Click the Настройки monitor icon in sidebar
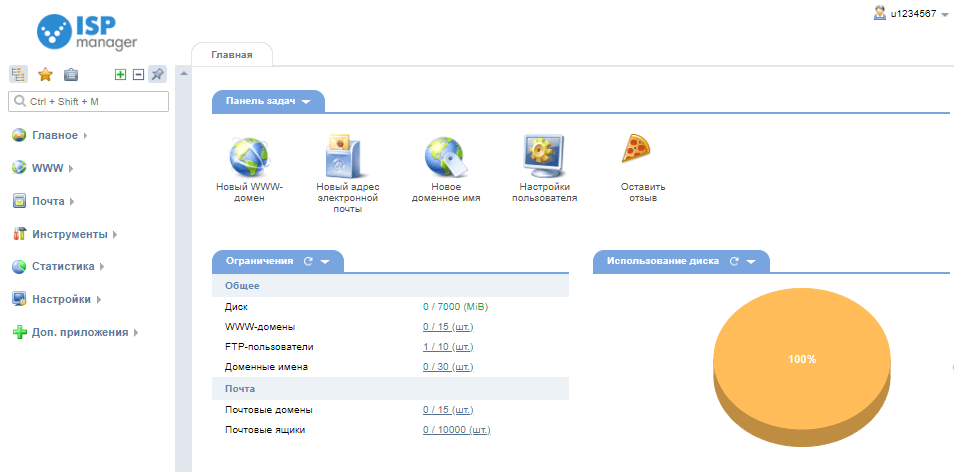This screenshot has height=472, width=954. pos(19,299)
